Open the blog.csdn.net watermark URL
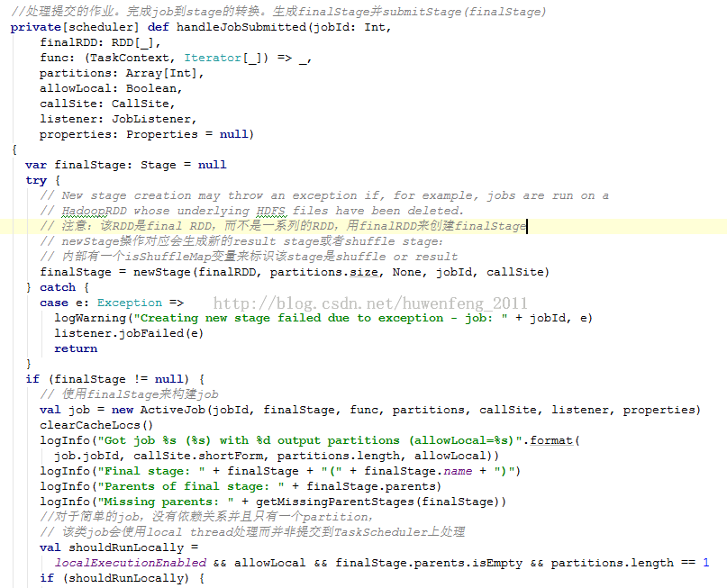The image size is (727, 588). (x=370, y=303)
